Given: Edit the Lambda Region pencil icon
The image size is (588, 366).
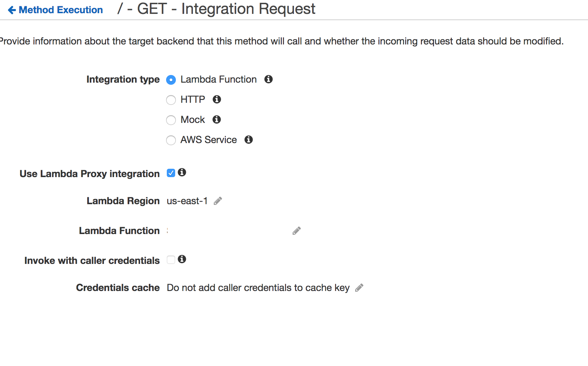Looking at the screenshot, I should 218,201.
